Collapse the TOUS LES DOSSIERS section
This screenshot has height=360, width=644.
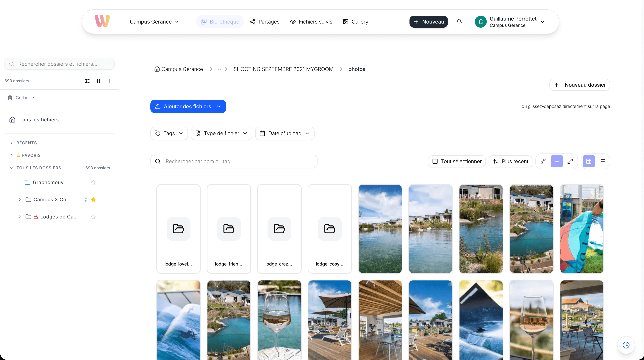[x=12, y=168]
